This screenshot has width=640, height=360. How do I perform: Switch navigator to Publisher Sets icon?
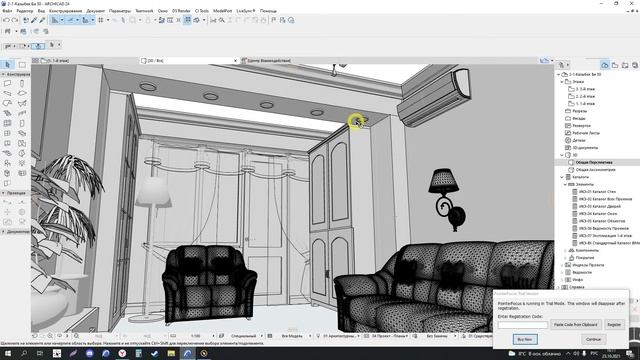point(635,65)
